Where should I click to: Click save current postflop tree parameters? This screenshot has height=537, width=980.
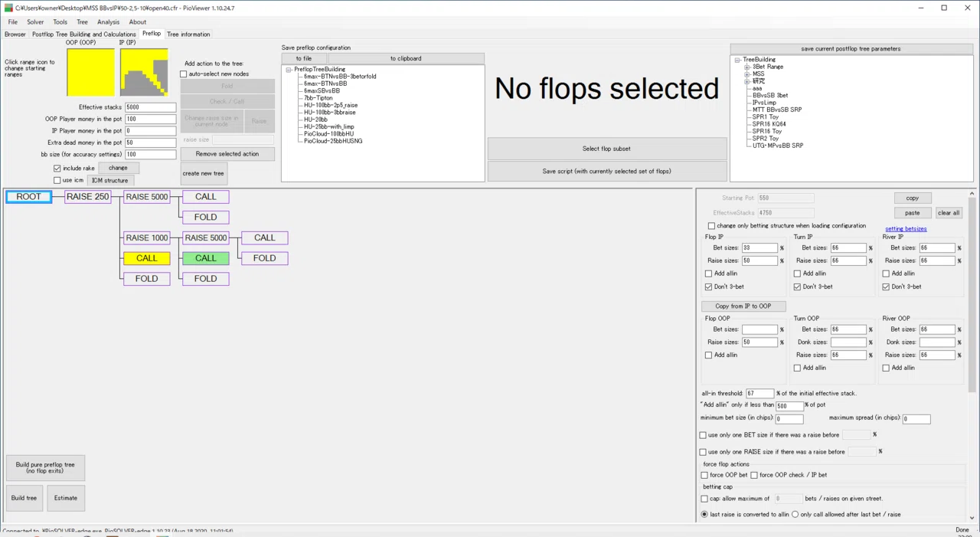(851, 49)
